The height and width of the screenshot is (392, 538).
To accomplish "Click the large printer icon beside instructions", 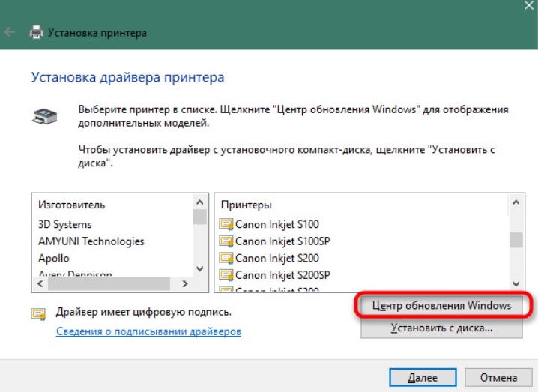I will (44, 116).
